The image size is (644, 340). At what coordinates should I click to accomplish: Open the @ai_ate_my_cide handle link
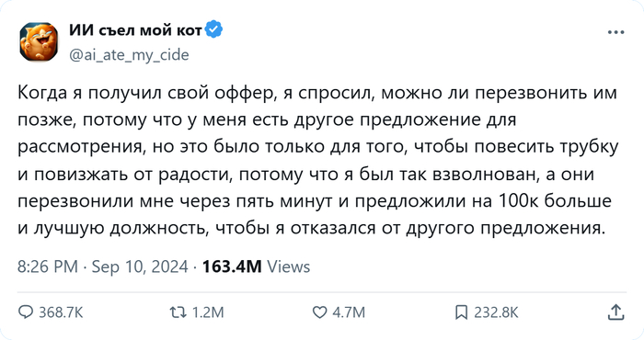coord(129,54)
